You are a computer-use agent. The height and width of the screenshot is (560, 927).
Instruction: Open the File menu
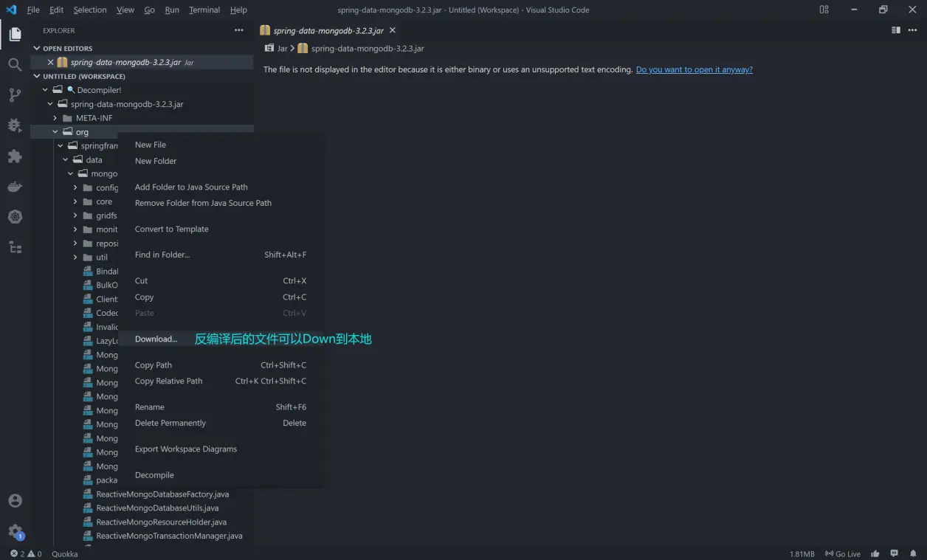33,10
